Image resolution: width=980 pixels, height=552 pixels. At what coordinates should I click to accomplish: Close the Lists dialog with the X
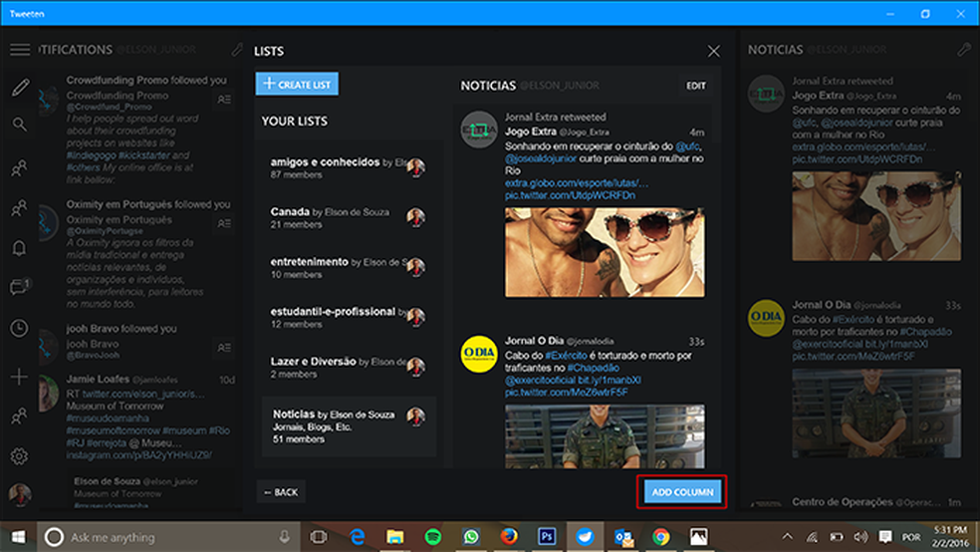(713, 51)
